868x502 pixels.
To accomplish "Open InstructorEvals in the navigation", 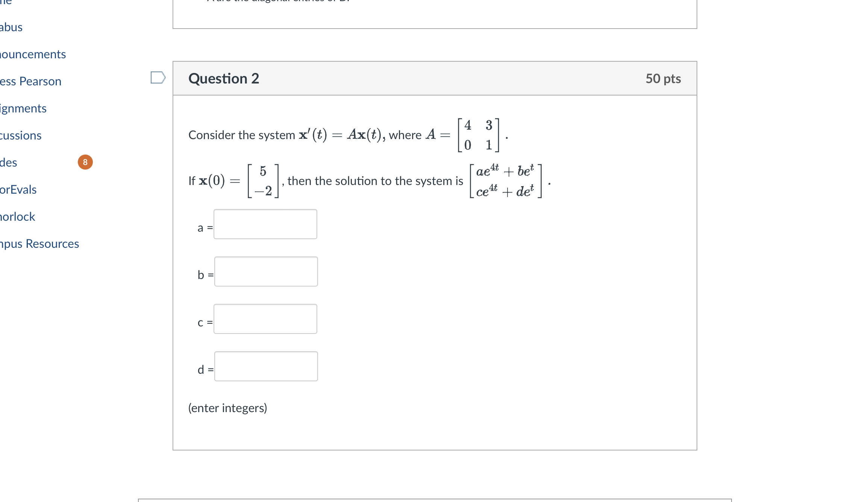I will [x=18, y=189].
